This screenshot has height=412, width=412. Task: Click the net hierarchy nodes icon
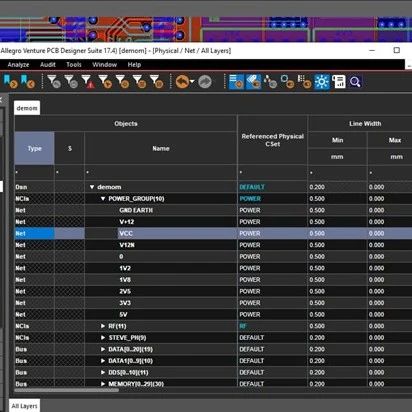pos(270,82)
